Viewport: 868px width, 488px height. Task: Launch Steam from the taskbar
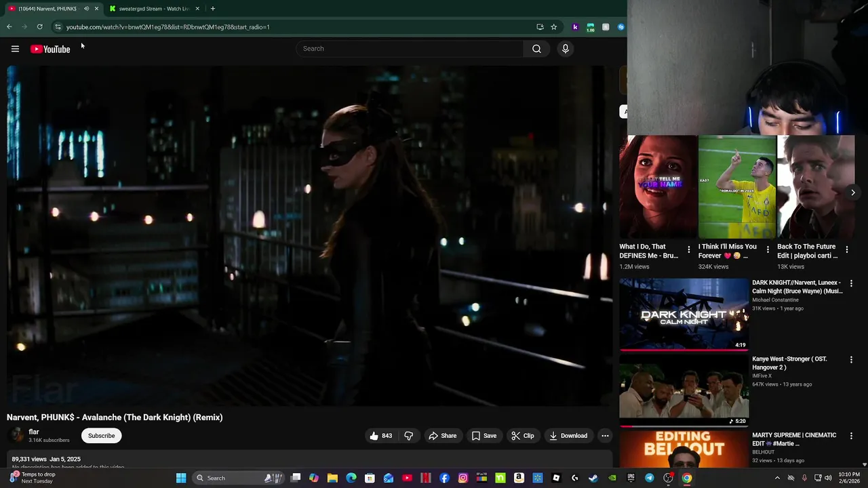(593, 478)
